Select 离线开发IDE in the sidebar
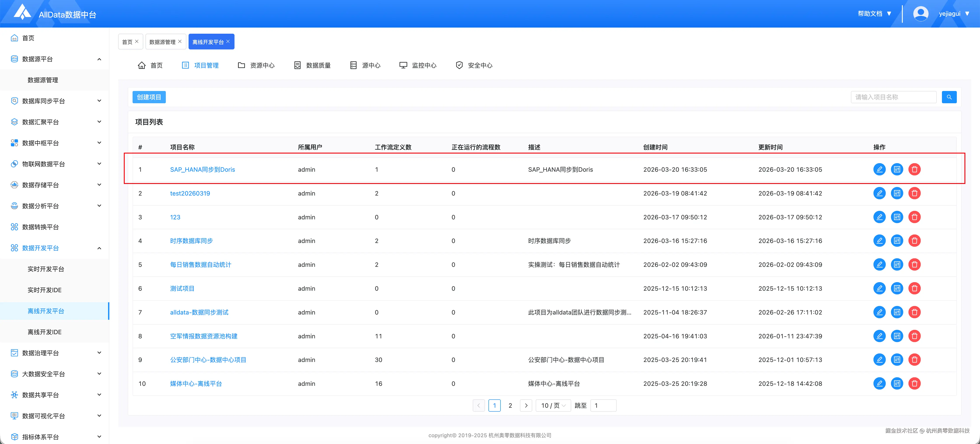Image resolution: width=980 pixels, height=444 pixels. [44, 332]
